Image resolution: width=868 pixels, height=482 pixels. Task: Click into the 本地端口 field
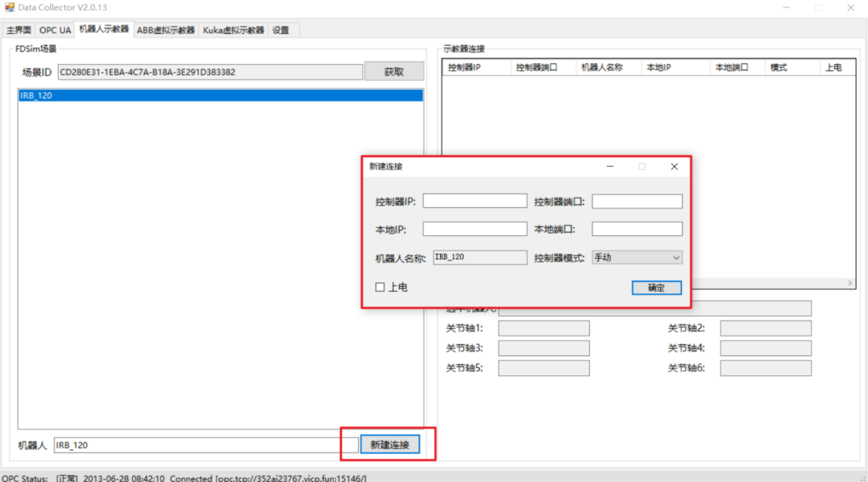click(x=637, y=229)
